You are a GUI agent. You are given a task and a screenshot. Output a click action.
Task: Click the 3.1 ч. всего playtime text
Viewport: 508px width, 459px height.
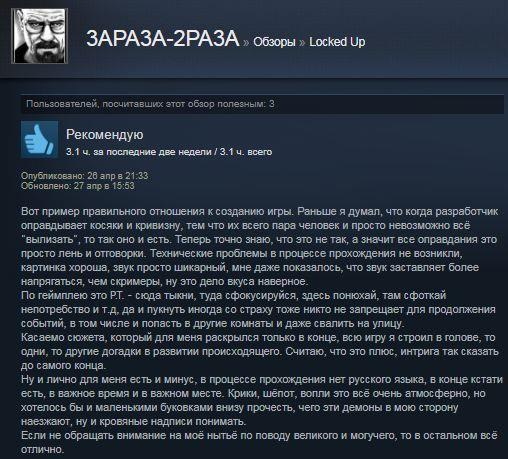click(x=246, y=152)
